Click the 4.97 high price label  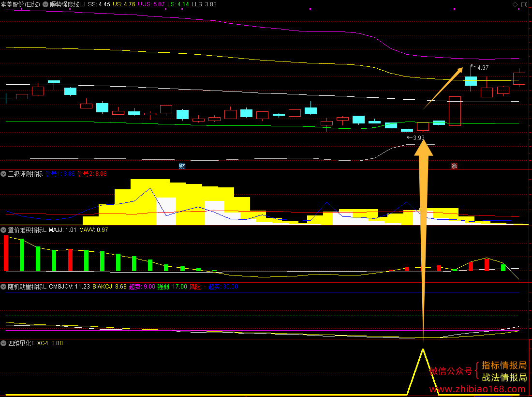click(483, 68)
